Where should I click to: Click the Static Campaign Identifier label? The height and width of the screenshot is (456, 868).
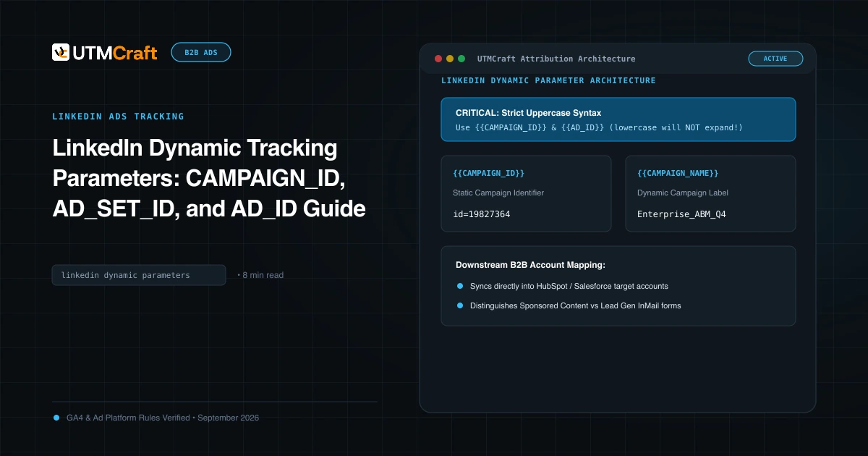pyautogui.click(x=498, y=193)
